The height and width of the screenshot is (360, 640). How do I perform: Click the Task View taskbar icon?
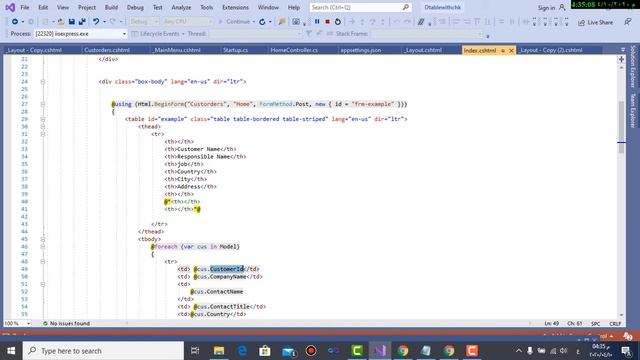click(195, 351)
